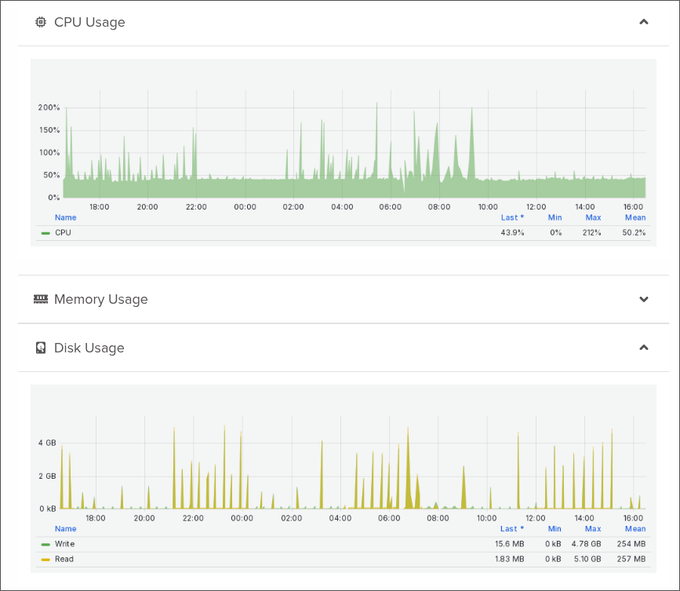Click the disk drive icon beside Disk Usage

coord(40,348)
